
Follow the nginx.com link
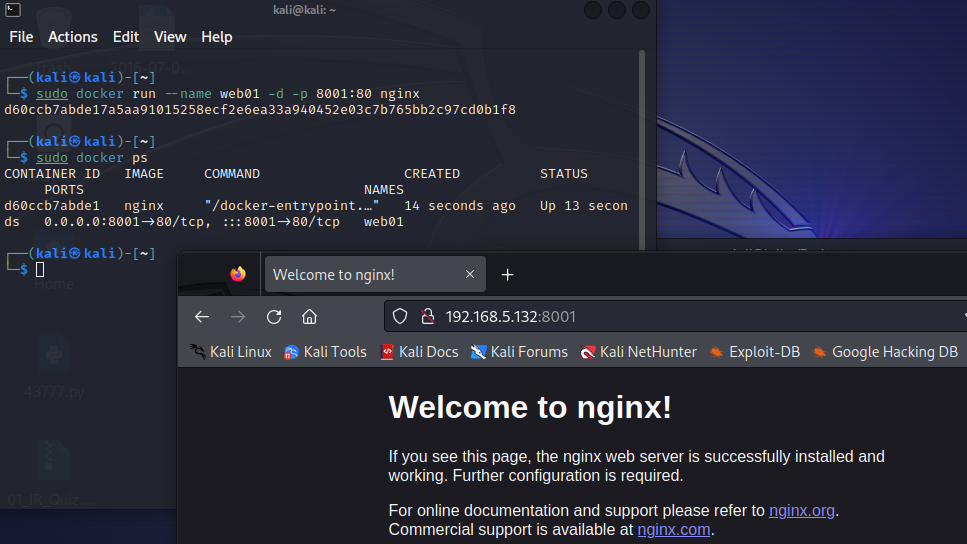coord(673,530)
